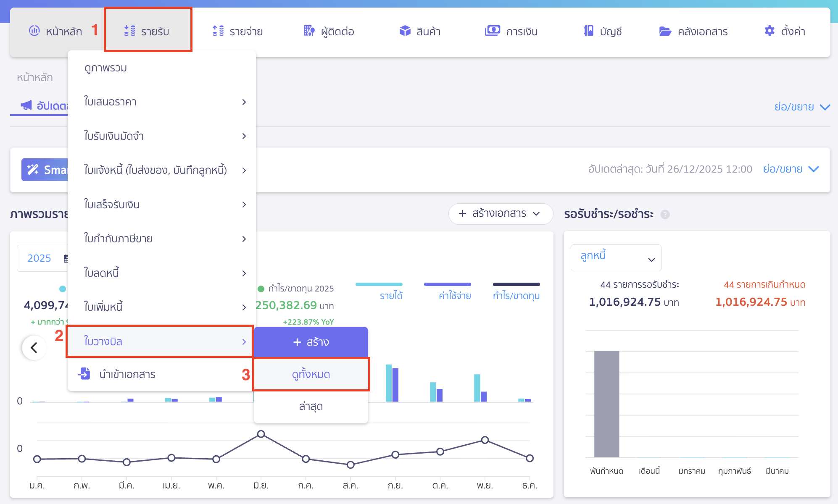Click the ผู้ติดต่อ contacts building icon
The height and width of the screenshot is (504, 838).
[309, 31]
